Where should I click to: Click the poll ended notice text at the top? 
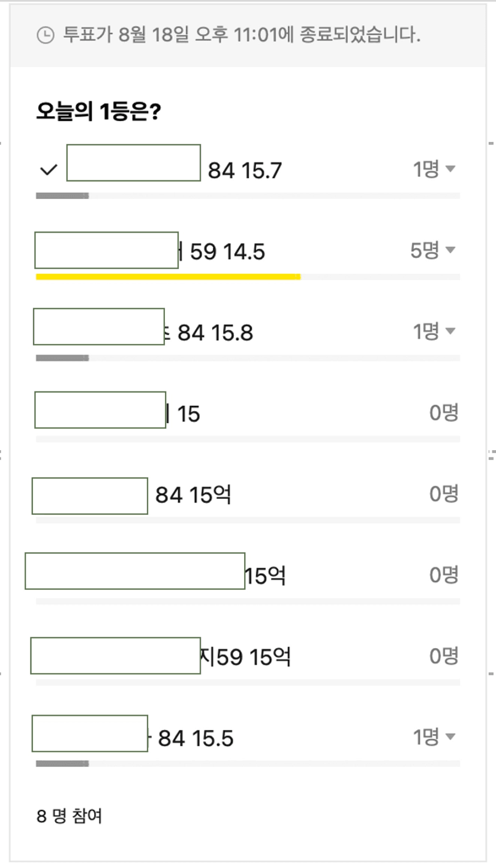(241, 35)
